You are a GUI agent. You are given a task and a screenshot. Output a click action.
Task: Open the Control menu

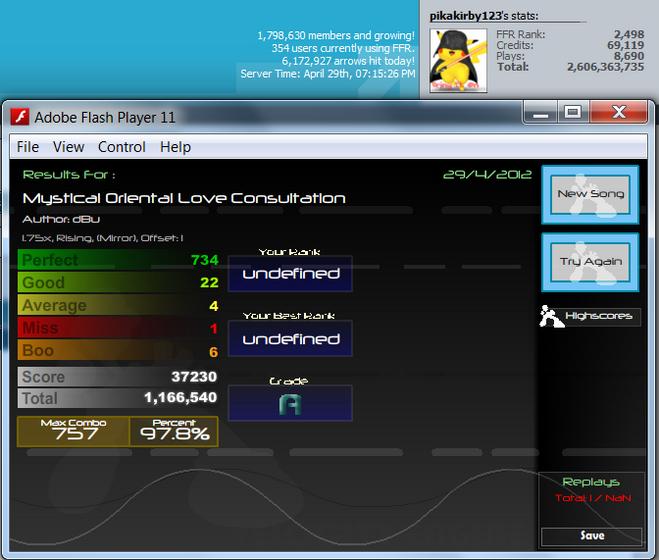(122, 147)
